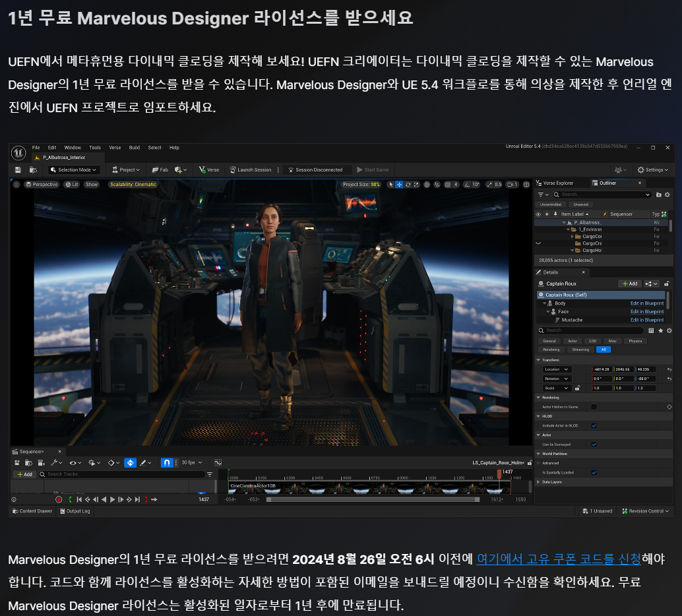This screenshot has width=682, height=616.
Task: Open the Settings dropdown
Action: point(652,169)
